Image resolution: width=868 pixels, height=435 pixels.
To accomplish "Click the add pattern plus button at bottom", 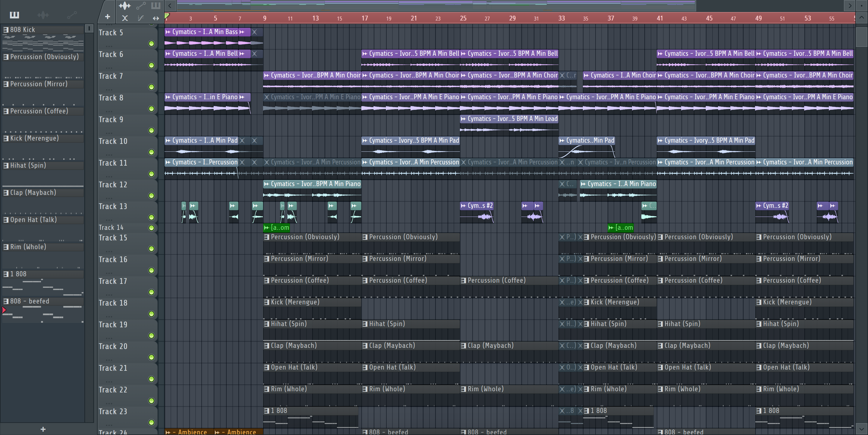I will [x=43, y=429].
